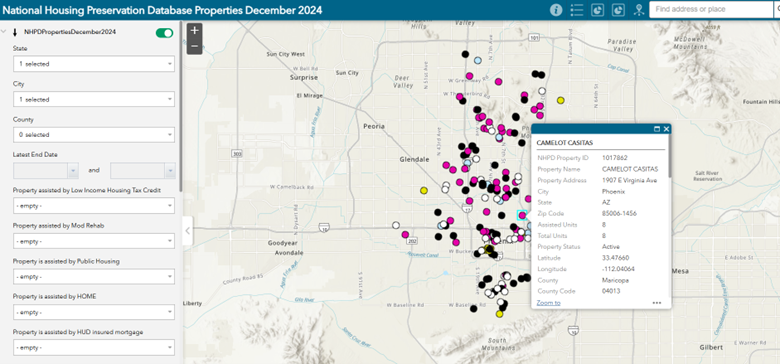This screenshot has width=780, height=364.
Task: Click the Fountain Hills map label
Action: click(761, 101)
